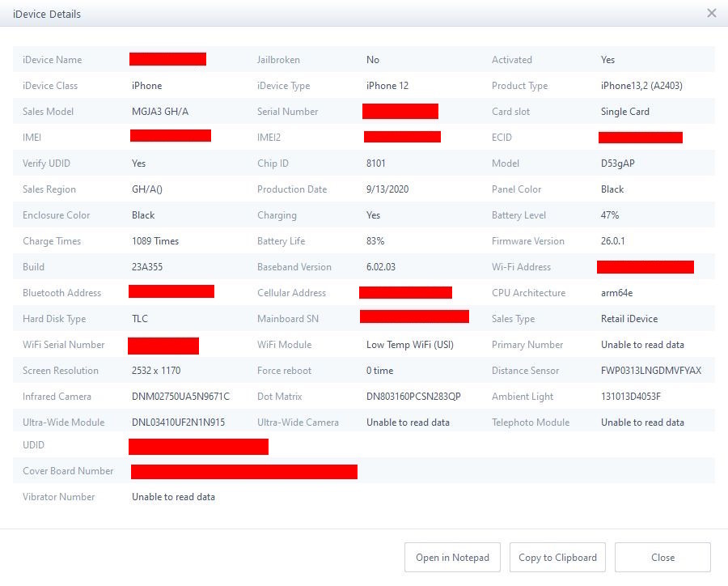Click the iDevice Class value iPhone

(146, 86)
